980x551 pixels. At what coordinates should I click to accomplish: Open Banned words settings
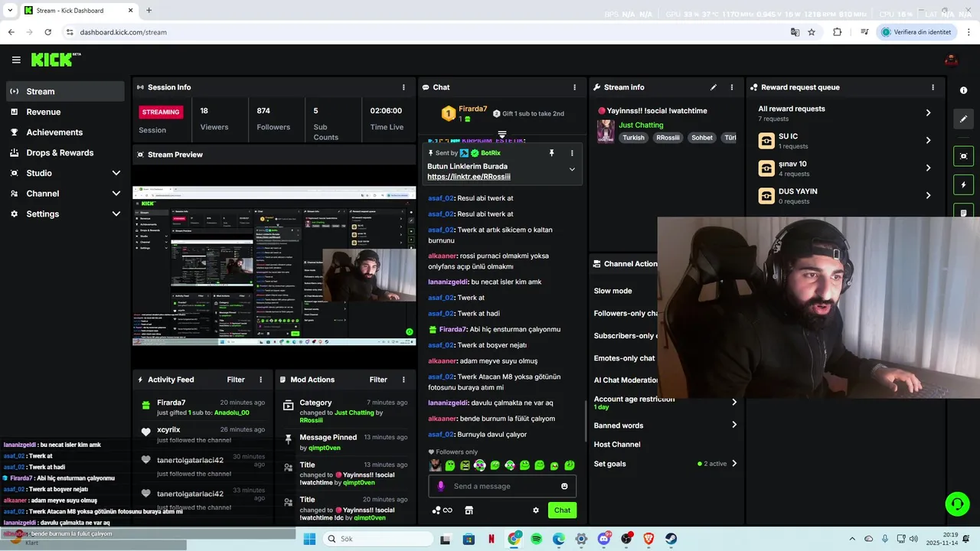point(666,425)
